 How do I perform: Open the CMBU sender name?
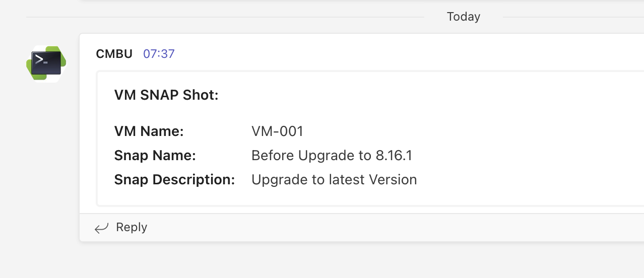pyautogui.click(x=114, y=54)
